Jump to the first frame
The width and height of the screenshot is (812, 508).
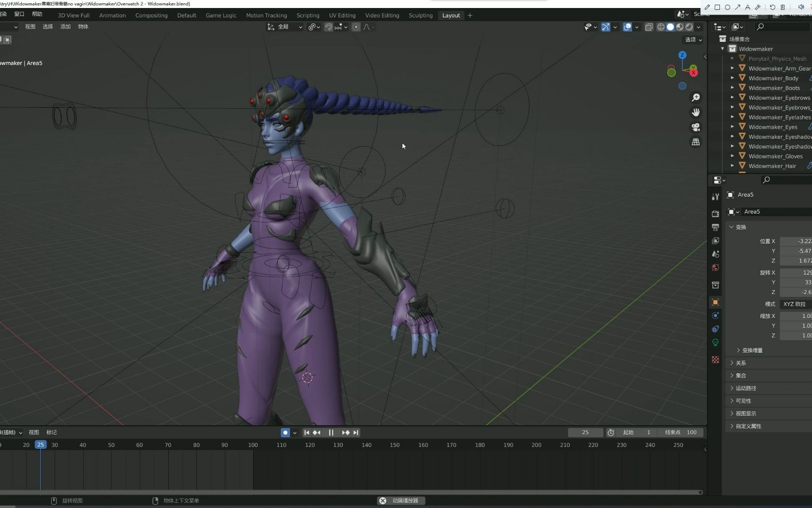pos(306,432)
